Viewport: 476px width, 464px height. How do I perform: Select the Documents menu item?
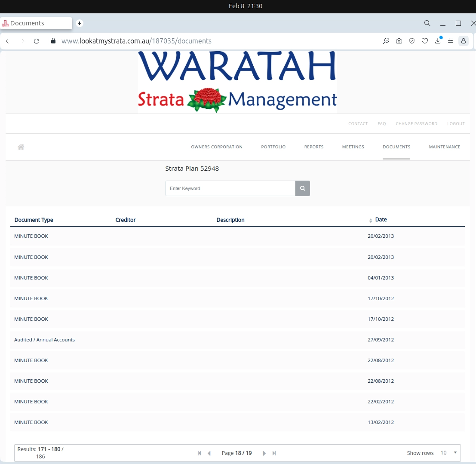[x=396, y=147]
